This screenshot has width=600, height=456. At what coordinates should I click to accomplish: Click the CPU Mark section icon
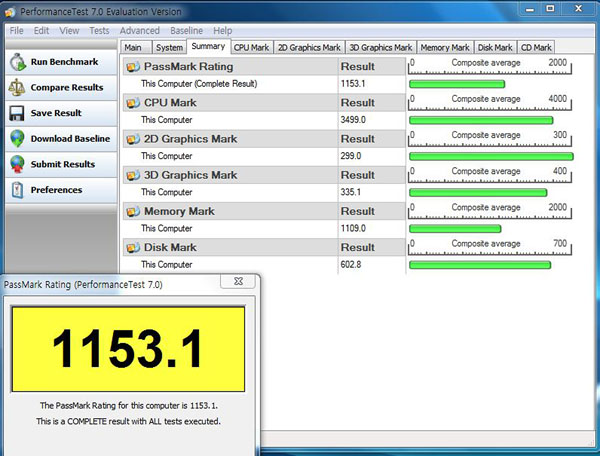point(133,103)
